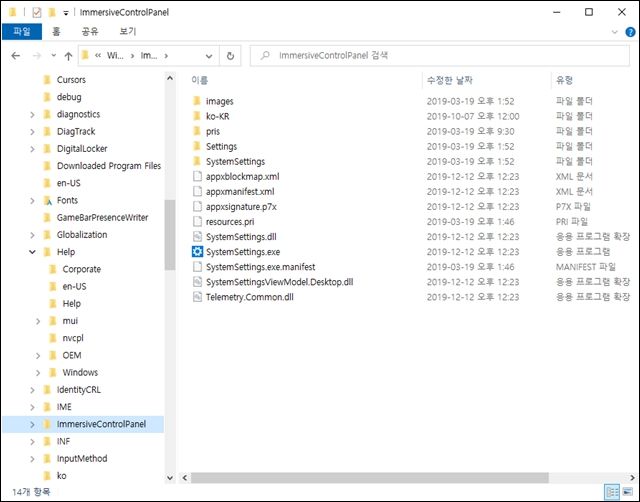This screenshot has height=502, width=640.
Task: Open the help question mark icon
Action: 630,32
